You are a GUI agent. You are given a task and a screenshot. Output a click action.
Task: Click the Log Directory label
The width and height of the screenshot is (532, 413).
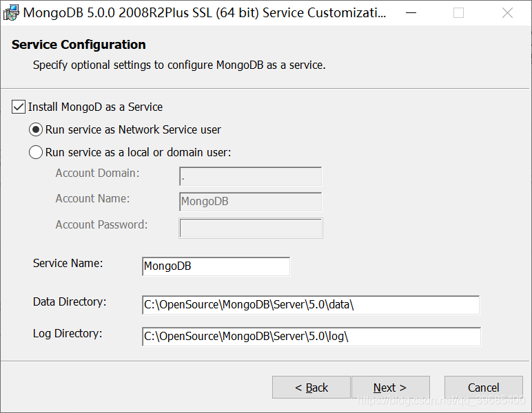click(x=68, y=334)
